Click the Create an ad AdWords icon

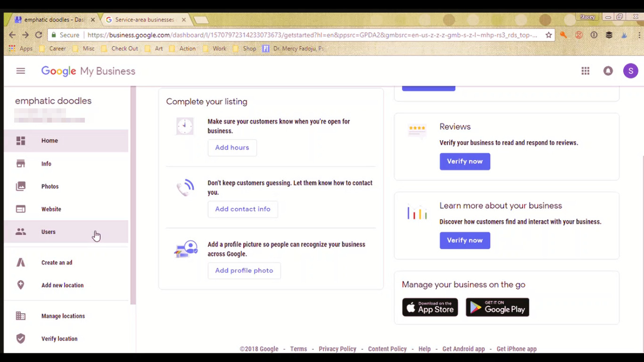tap(21, 263)
